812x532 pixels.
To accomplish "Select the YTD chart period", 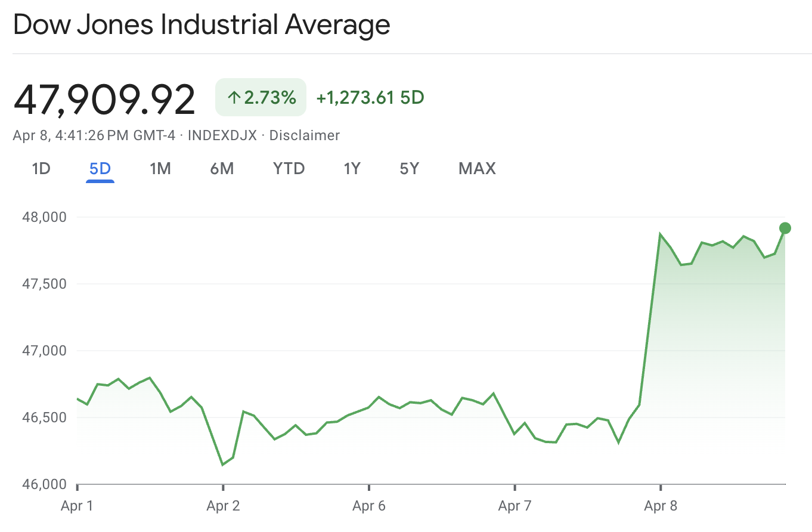I will tap(289, 169).
